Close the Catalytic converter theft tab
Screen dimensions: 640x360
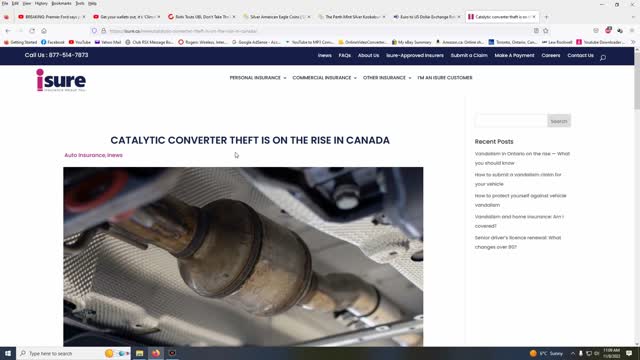[x=534, y=17]
